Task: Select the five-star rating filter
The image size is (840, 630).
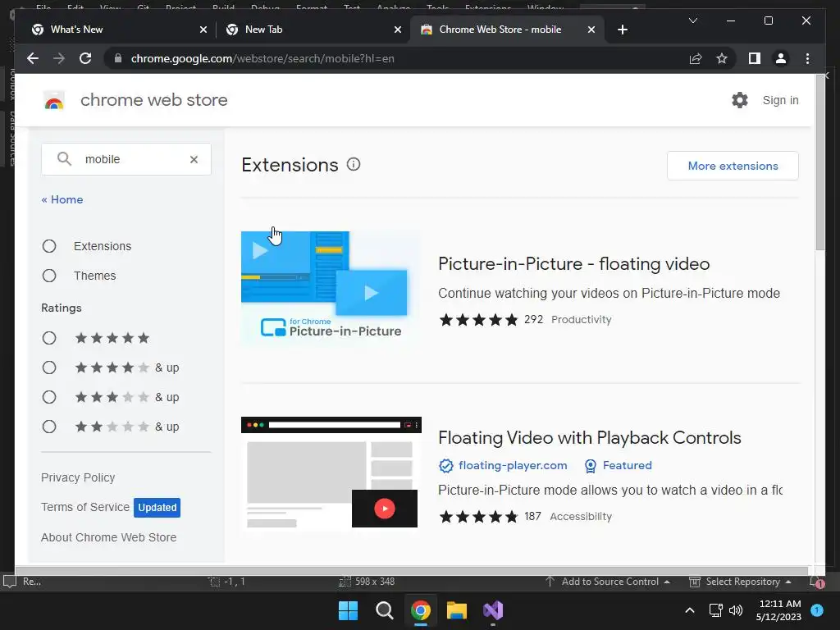Action: [x=49, y=338]
